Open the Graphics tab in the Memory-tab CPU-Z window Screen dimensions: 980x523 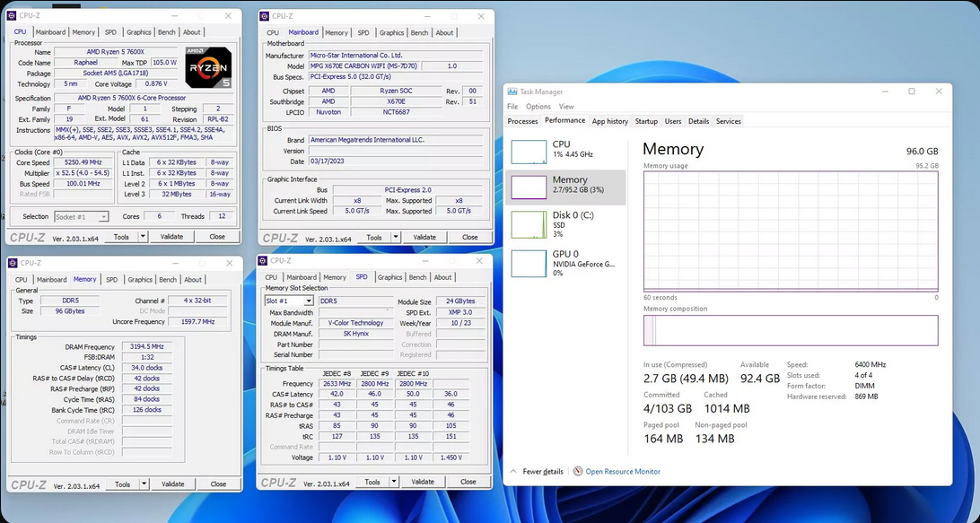140,279
